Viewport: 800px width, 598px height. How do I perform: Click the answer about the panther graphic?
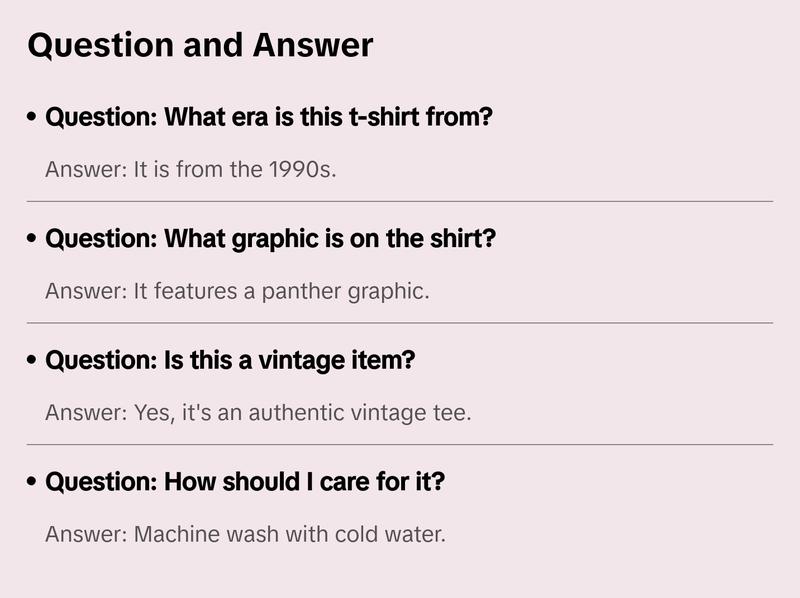point(237,292)
